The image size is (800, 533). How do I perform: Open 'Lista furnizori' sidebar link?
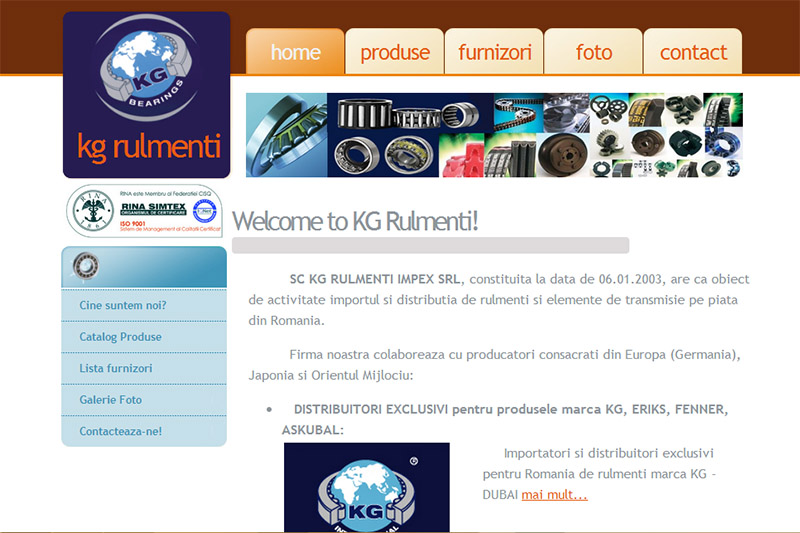pos(116,368)
